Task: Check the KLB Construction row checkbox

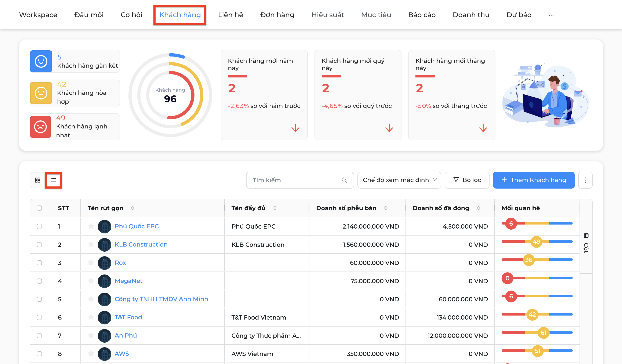Action: [x=39, y=245]
